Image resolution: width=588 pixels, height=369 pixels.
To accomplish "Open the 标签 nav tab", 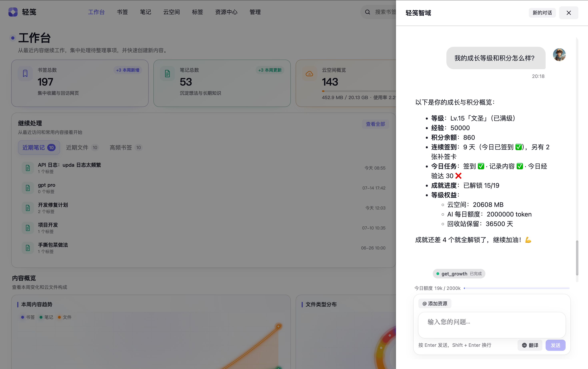I will pyautogui.click(x=197, y=12).
